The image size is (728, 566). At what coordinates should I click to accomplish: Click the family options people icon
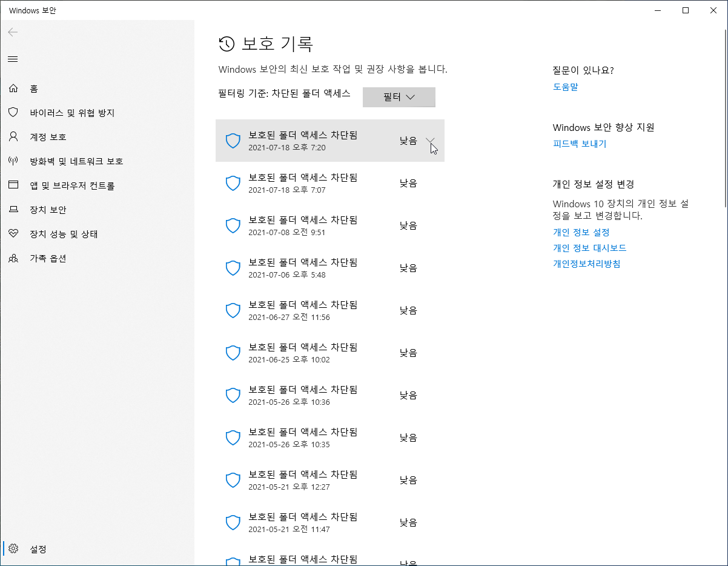click(13, 258)
